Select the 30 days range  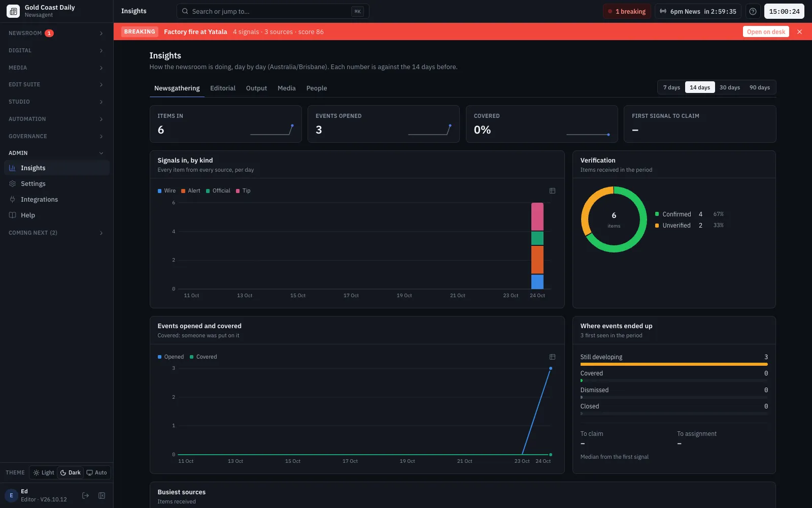point(730,87)
